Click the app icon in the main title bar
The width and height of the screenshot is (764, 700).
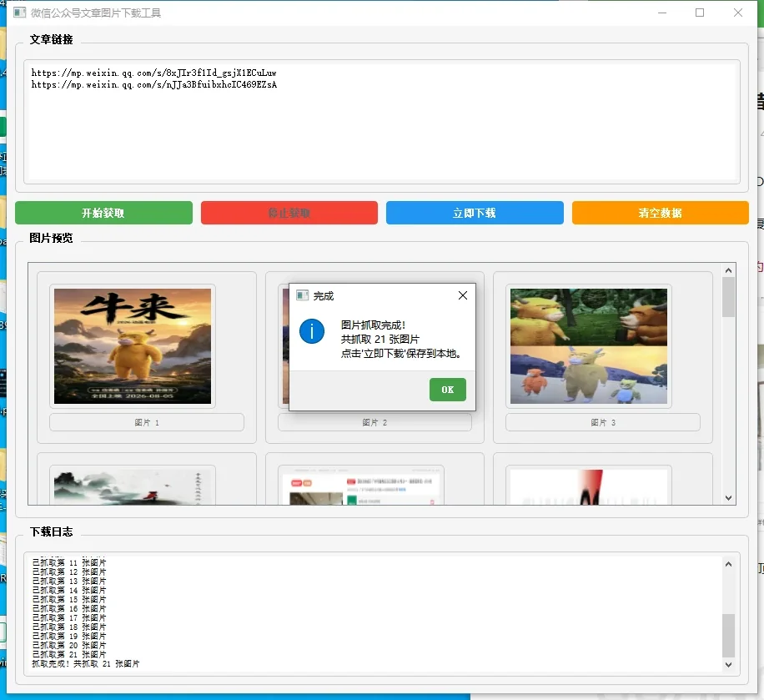[19, 13]
